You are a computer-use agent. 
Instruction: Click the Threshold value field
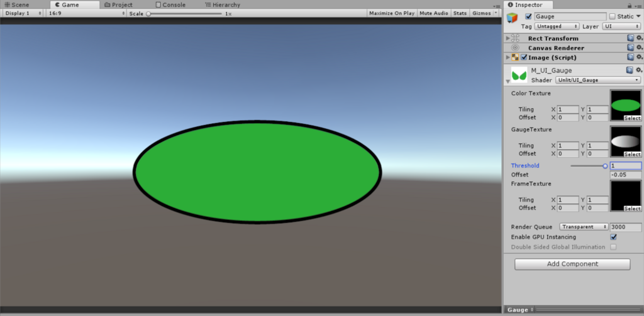click(x=626, y=166)
